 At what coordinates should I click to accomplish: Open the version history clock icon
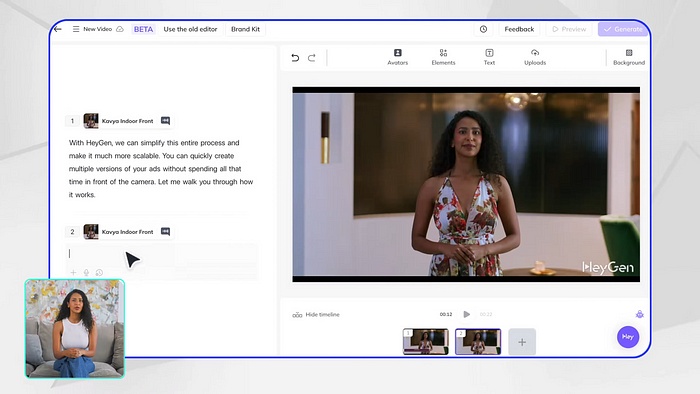point(483,29)
